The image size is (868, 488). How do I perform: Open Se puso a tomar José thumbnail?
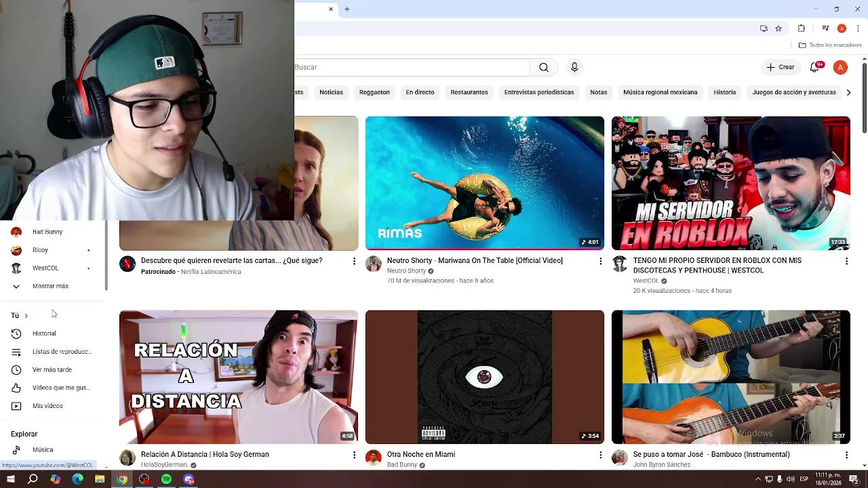pos(731,377)
